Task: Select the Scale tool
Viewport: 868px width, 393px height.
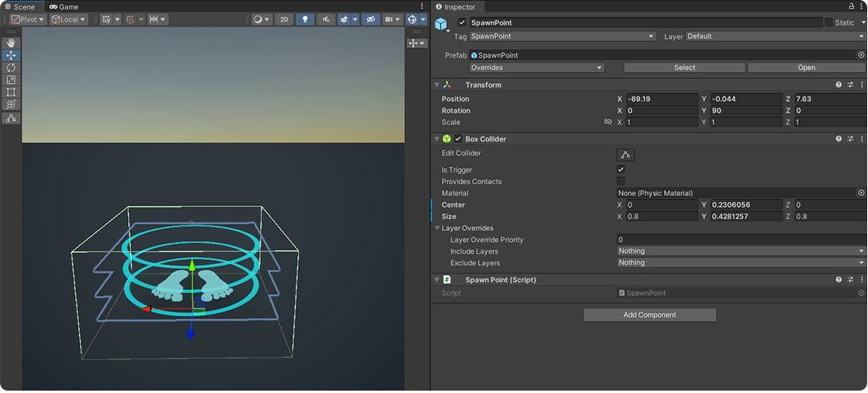Action: pos(11,80)
